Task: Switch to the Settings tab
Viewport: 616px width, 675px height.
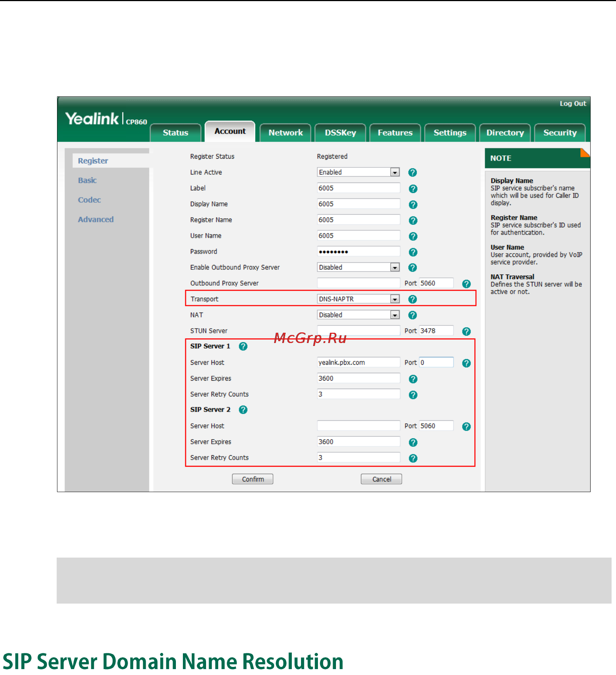Action: click(x=450, y=132)
